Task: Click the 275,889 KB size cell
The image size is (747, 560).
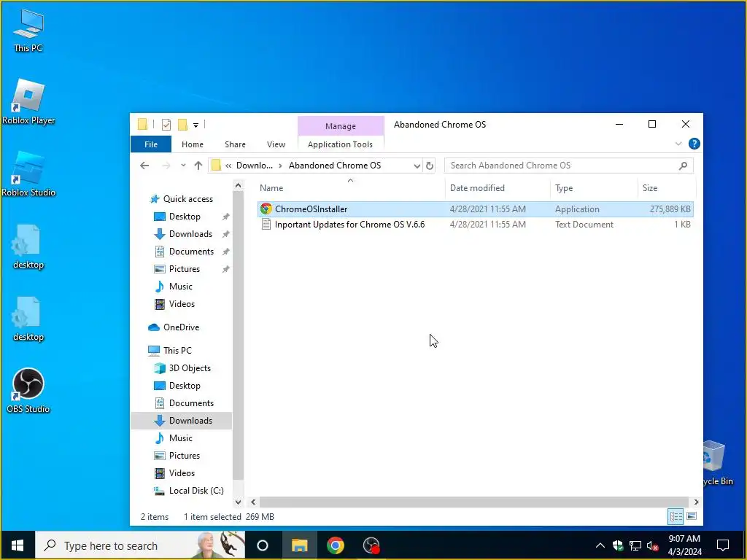Action: click(x=670, y=209)
